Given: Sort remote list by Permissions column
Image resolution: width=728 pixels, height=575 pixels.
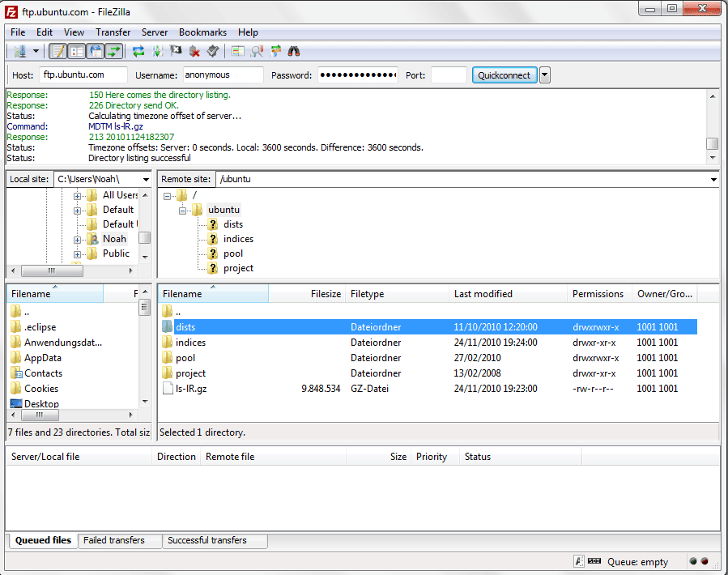Looking at the screenshot, I should pos(599,293).
